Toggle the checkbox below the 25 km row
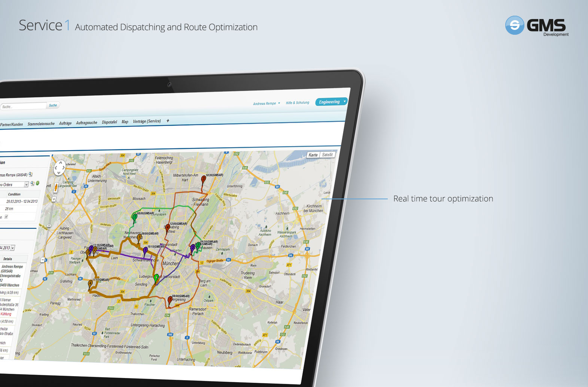This screenshot has height=387, width=588. coord(6,216)
